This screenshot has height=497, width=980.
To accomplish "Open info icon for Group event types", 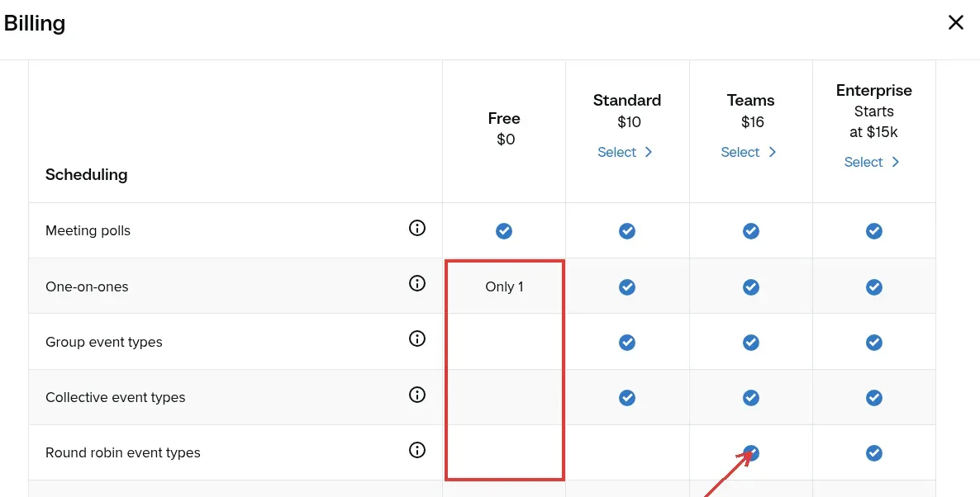I will (417, 339).
